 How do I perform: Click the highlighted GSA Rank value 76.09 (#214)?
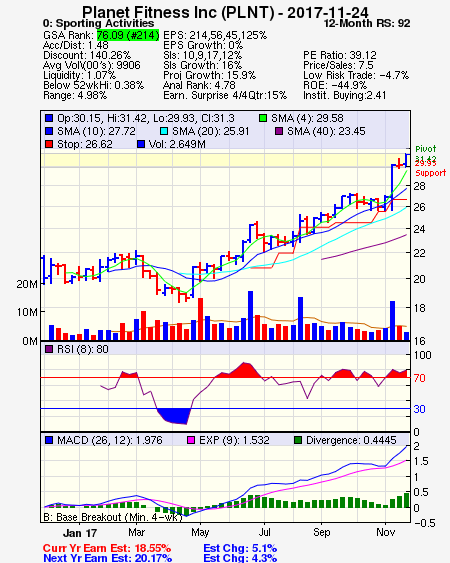pyautogui.click(x=128, y=35)
